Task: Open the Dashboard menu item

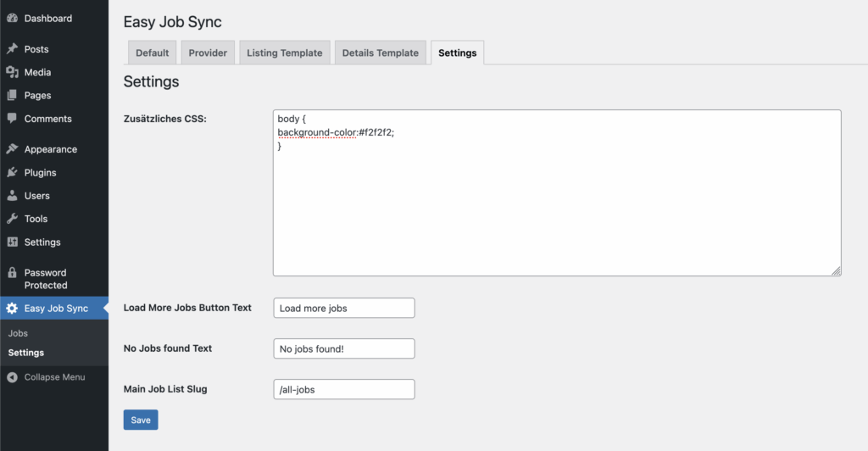Action: click(54, 19)
